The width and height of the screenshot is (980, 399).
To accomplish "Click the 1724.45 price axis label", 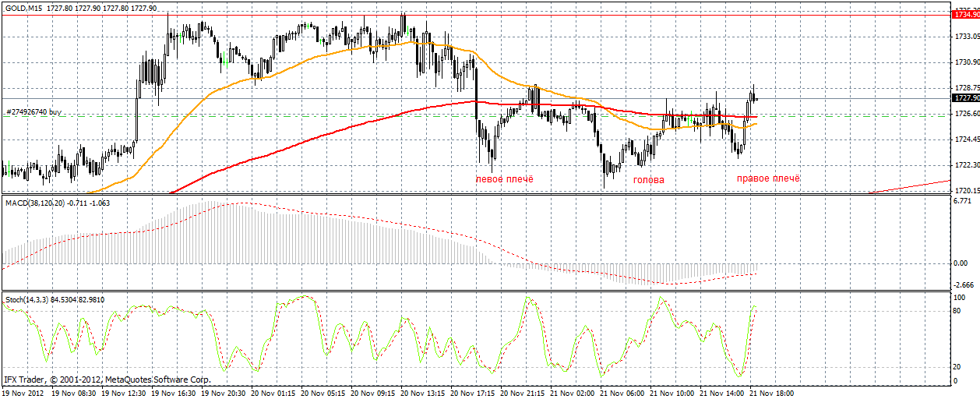I will tap(966, 139).
